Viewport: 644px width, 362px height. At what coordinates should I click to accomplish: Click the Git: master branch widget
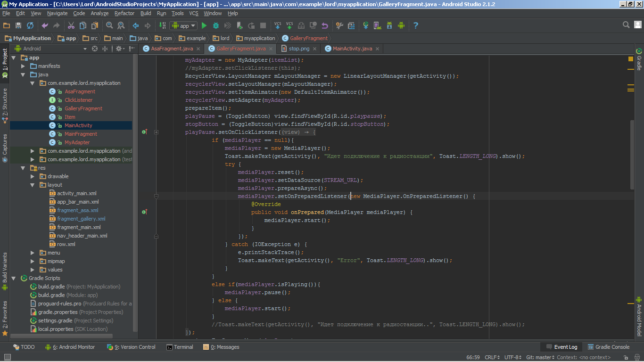pyautogui.click(x=540, y=357)
